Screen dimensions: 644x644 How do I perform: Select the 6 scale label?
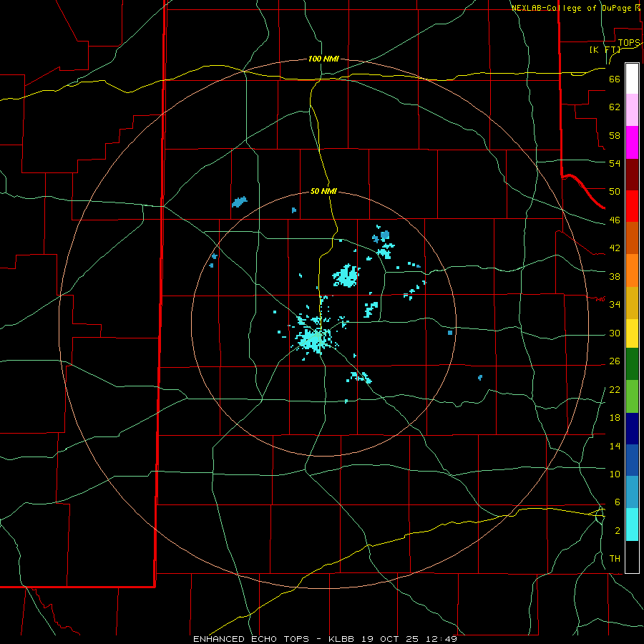pos(617,502)
